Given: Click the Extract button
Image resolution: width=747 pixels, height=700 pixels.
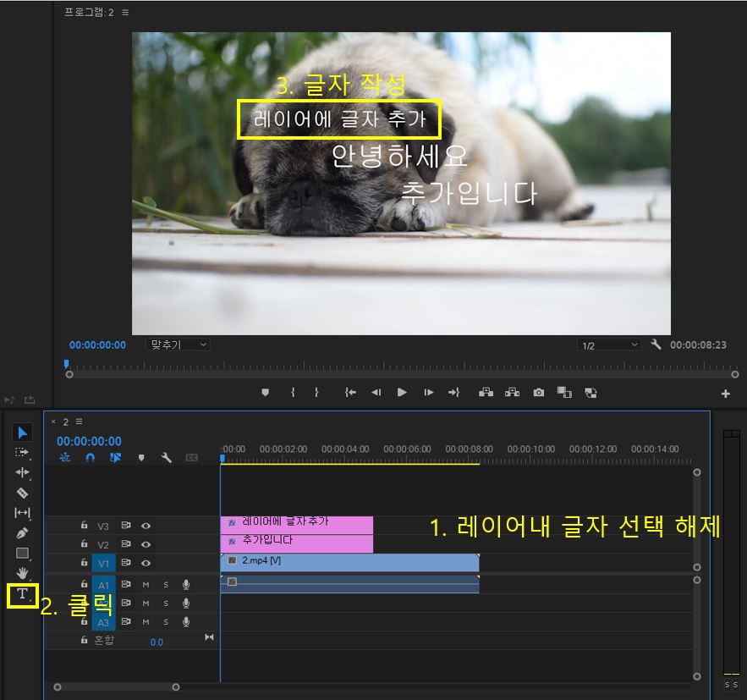Looking at the screenshot, I should (x=512, y=393).
